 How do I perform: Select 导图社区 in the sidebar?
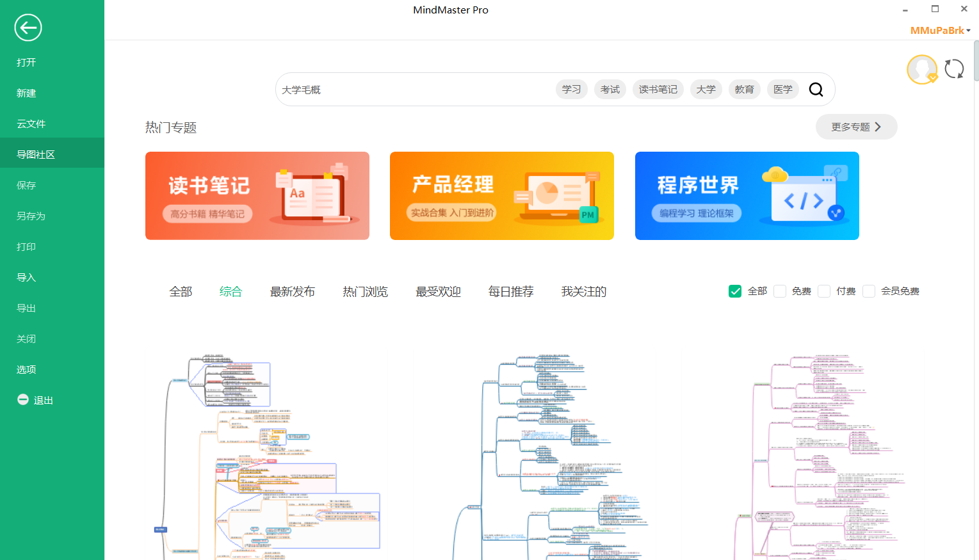[52, 154]
